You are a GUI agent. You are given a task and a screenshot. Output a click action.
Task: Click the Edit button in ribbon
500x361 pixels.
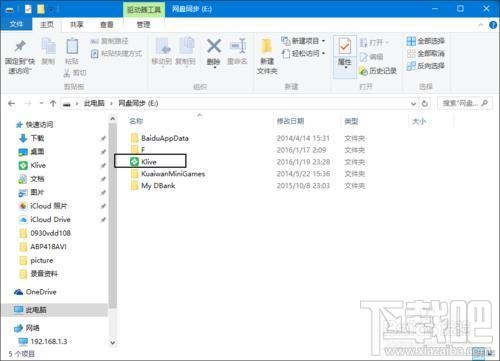click(372, 57)
